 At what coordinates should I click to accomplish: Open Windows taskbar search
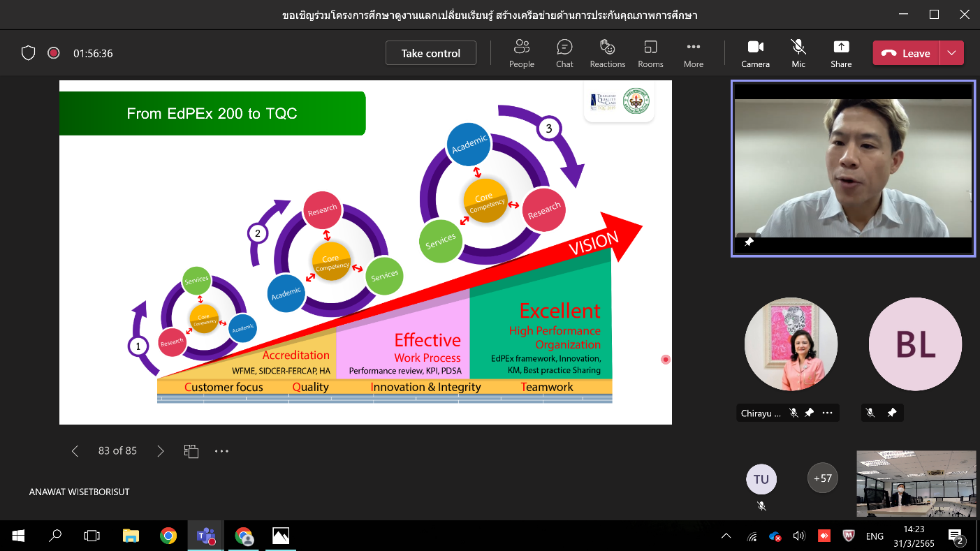pyautogui.click(x=55, y=536)
